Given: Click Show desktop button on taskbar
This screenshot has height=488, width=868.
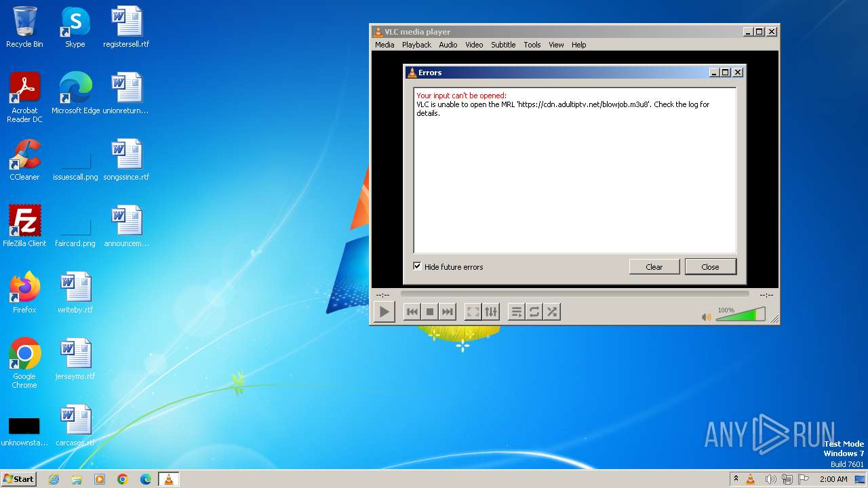Looking at the screenshot, I should tap(861, 479).
